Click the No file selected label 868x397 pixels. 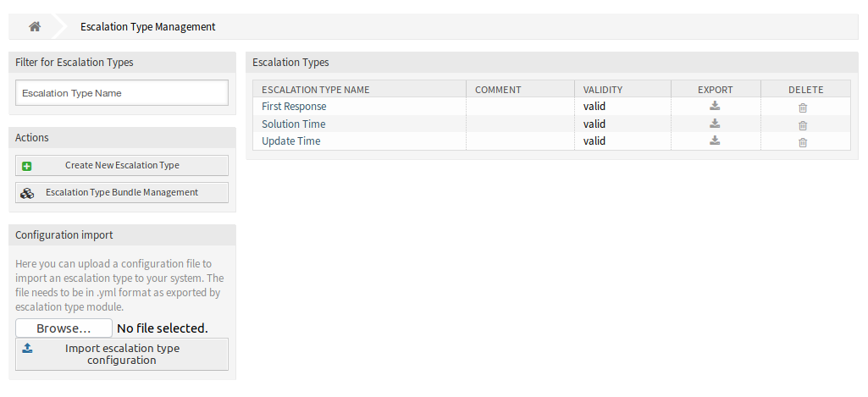pyautogui.click(x=163, y=328)
